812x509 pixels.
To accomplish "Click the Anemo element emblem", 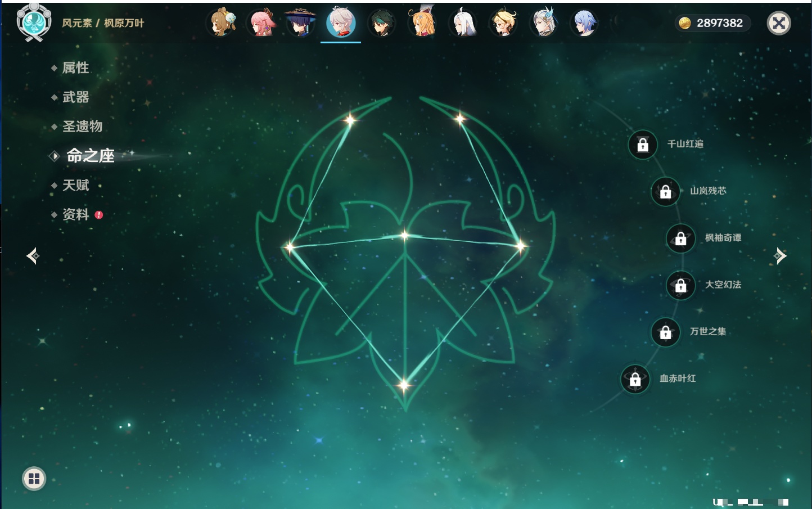I will [x=34, y=22].
